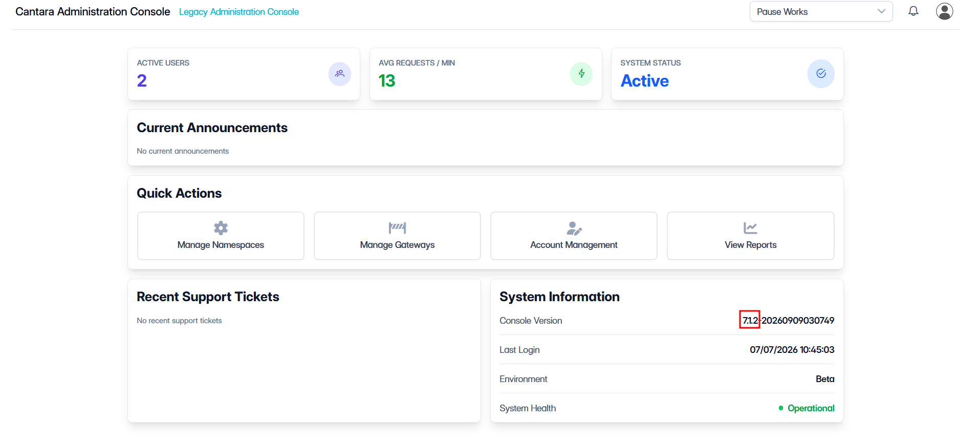Click the Manage Gateways button label
980x441 pixels.
[x=397, y=245]
